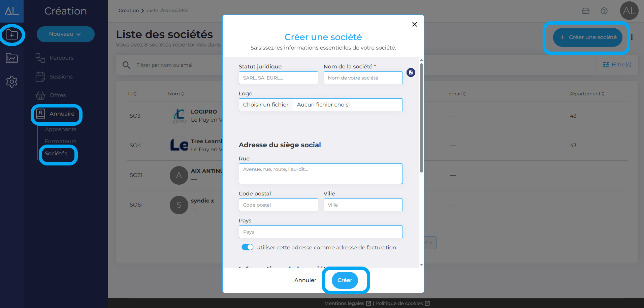Click the dialog's vertical scrollbar
The width and height of the screenshot is (644, 308).
421,118
